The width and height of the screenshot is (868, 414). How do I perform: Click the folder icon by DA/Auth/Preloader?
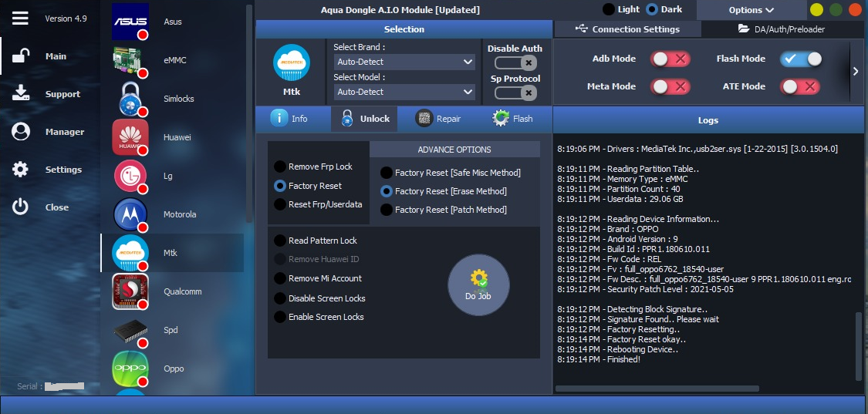[x=744, y=29]
